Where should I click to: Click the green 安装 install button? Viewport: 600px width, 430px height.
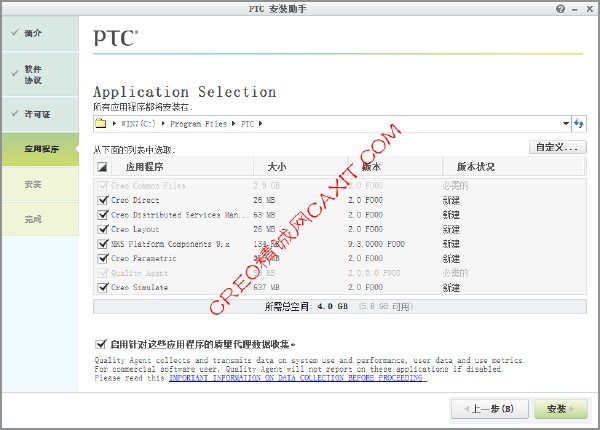click(x=561, y=409)
